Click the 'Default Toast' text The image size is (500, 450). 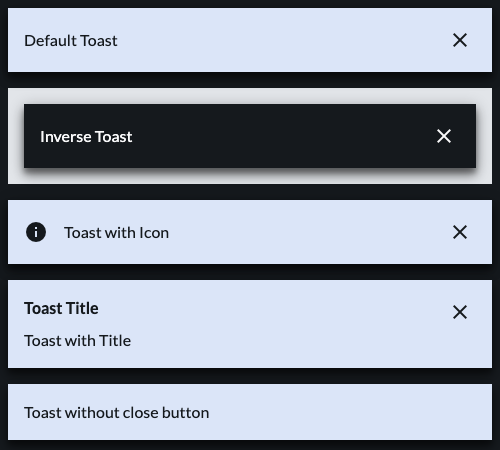click(x=71, y=41)
